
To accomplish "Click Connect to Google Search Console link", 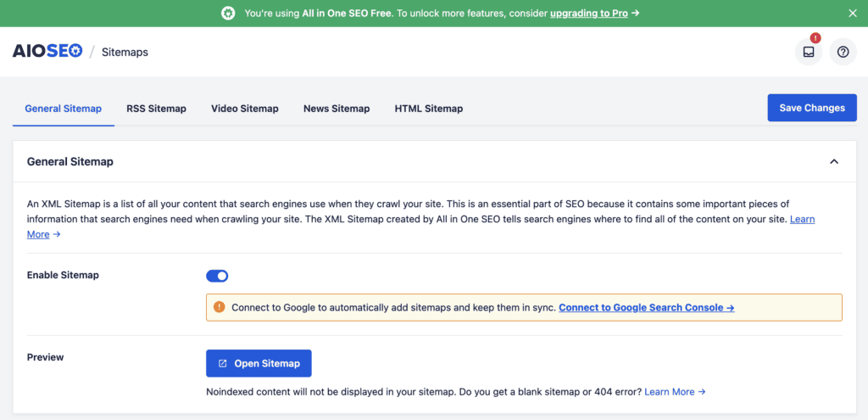I will (x=647, y=307).
